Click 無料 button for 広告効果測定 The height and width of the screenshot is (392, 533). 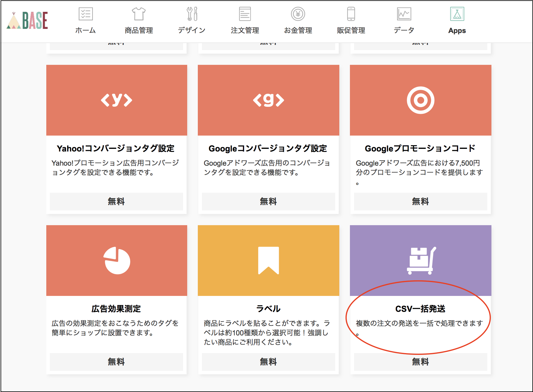click(116, 362)
